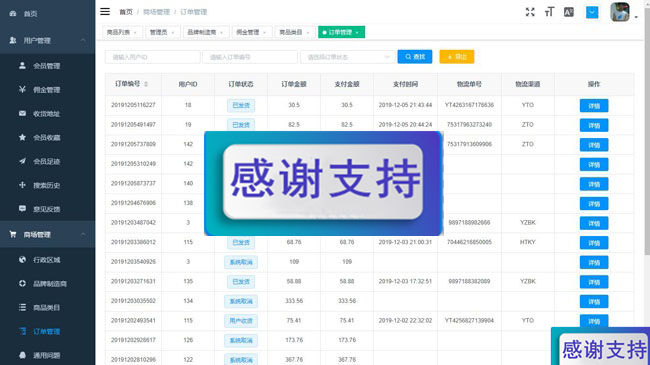The width and height of the screenshot is (650, 365).
Task: Open 收货地址 in the sidebar
Action: coord(47,114)
